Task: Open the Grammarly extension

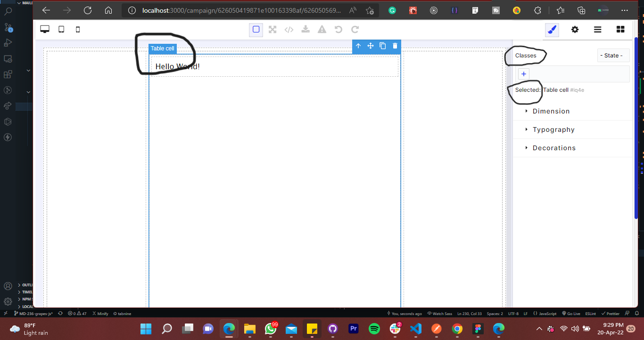Action: pos(392,10)
